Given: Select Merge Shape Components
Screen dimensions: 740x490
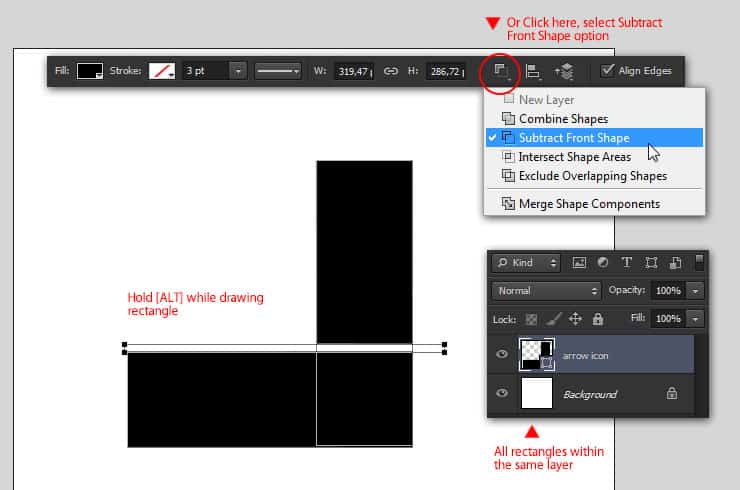Looking at the screenshot, I should (x=589, y=204).
